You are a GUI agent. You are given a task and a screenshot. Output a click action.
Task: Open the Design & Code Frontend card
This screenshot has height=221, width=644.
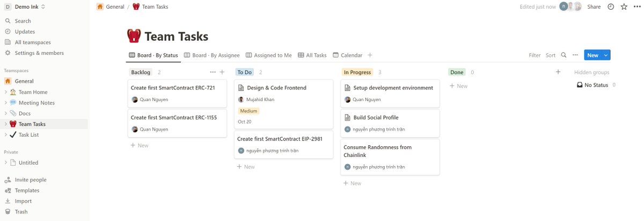pyautogui.click(x=283, y=104)
